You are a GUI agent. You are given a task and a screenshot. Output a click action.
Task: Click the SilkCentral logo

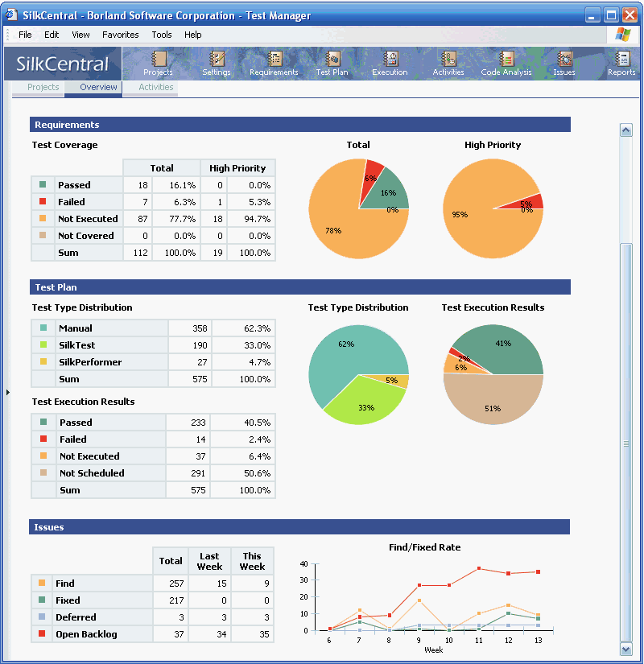tap(62, 64)
